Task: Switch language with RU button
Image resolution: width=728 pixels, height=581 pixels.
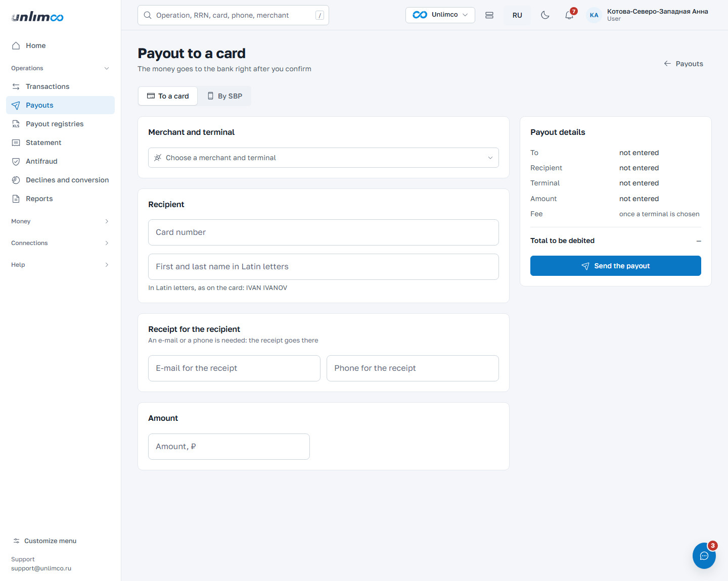Action: click(517, 15)
